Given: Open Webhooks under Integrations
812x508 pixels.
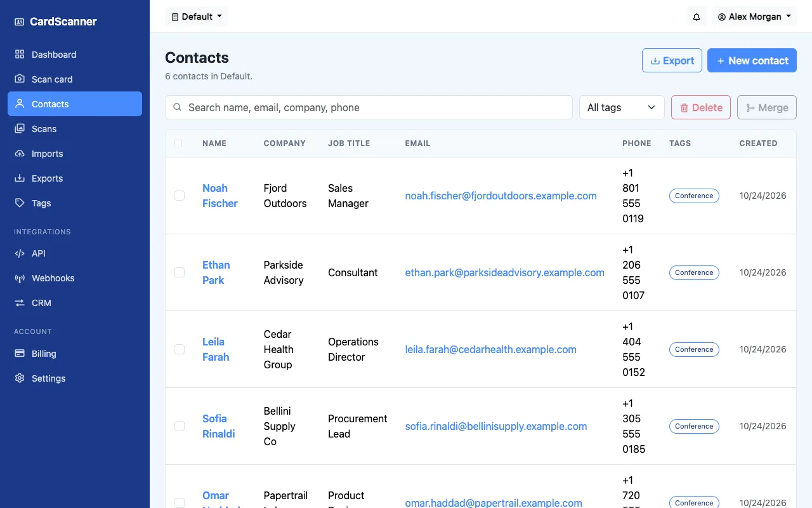Looking at the screenshot, I should 75,278.
